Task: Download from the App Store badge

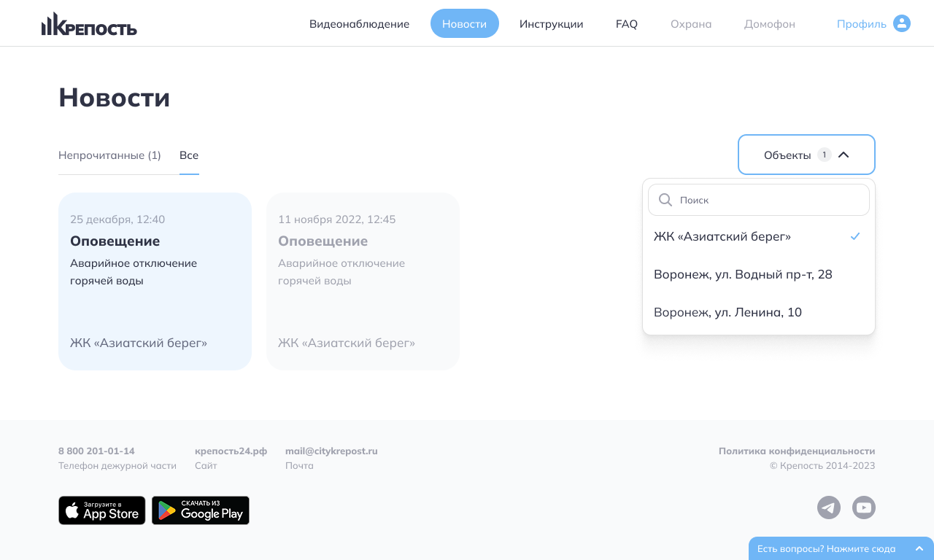Action: pos(102,510)
